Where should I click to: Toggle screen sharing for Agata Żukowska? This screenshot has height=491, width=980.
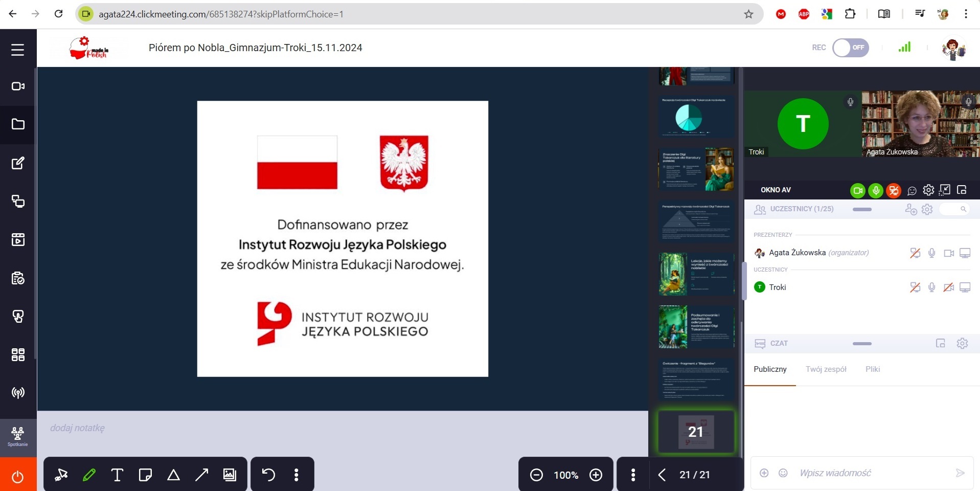pos(965,253)
